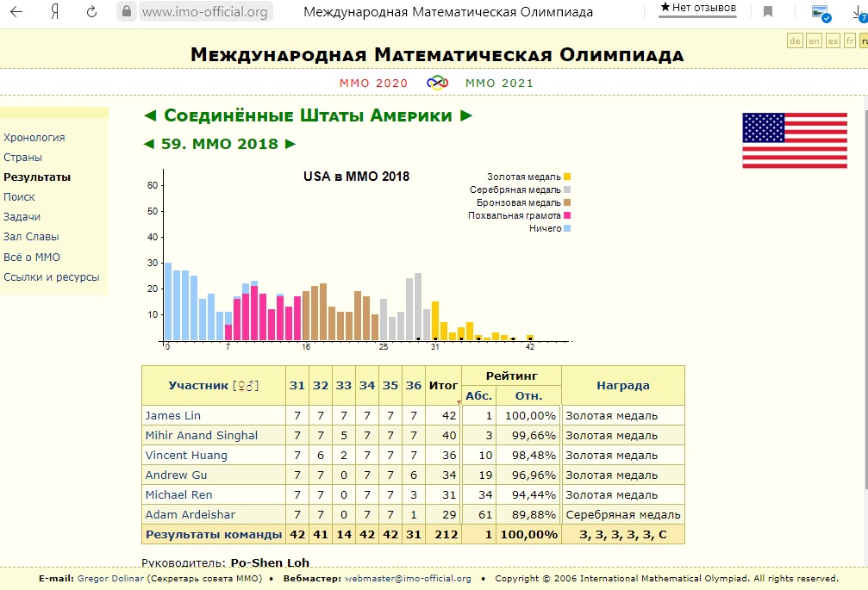Open 'Хронология' in the sidebar
This screenshot has height=590, width=868.
(34, 138)
